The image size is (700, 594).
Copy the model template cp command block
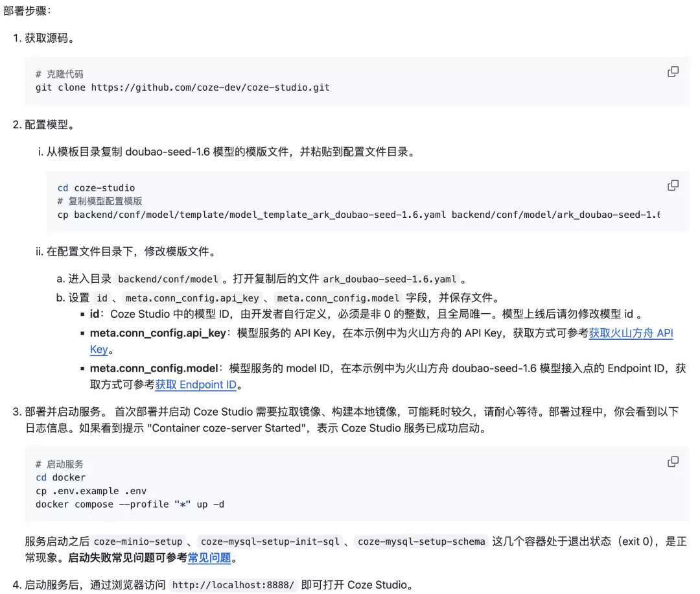tap(673, 185)
